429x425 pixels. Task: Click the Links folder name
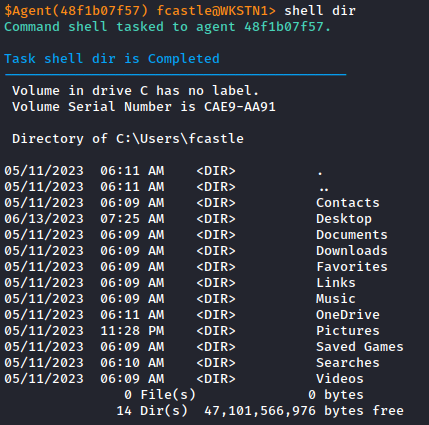tap(336, 283)
